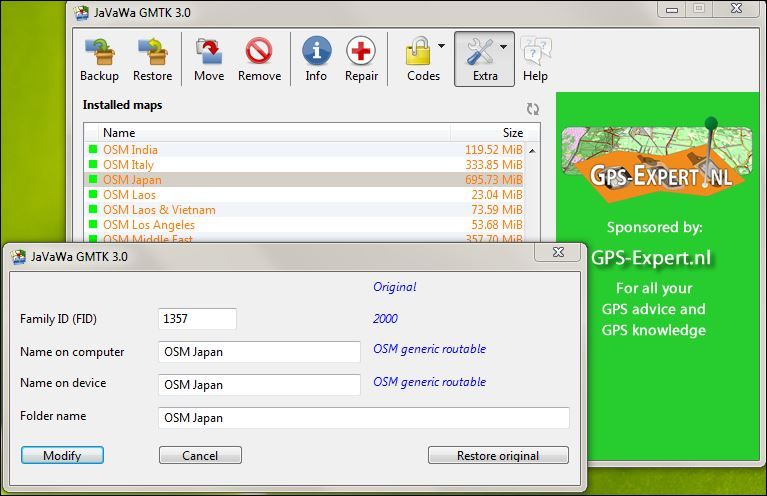Click the Restore original button
Screen dimensions: 767x496
pyautogui.click(x=498, y=455)
